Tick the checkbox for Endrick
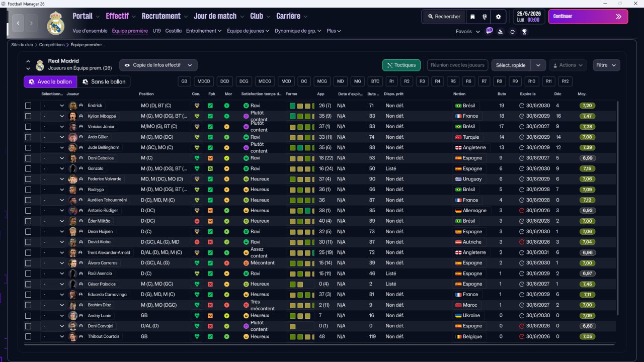 click(x=28, y=106)
